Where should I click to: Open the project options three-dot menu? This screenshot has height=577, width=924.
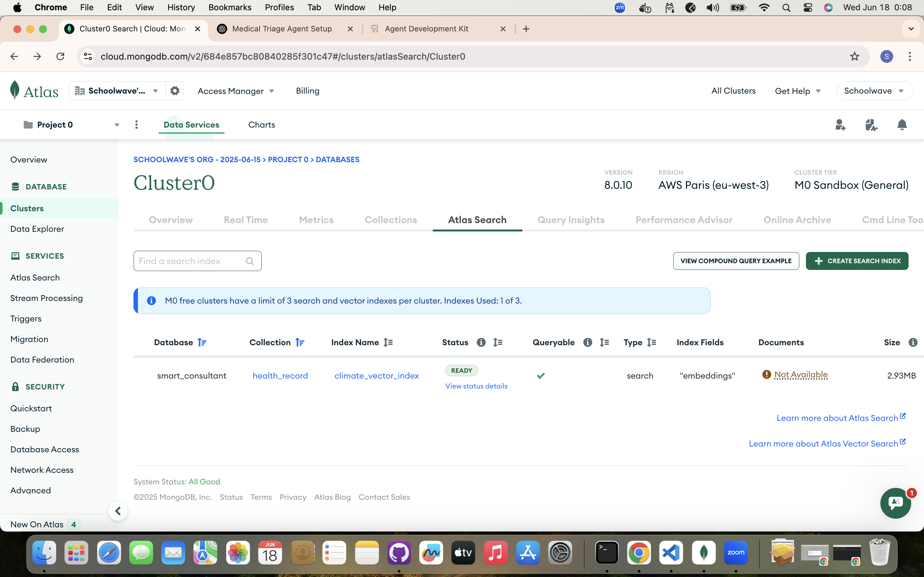coord(136,125)
